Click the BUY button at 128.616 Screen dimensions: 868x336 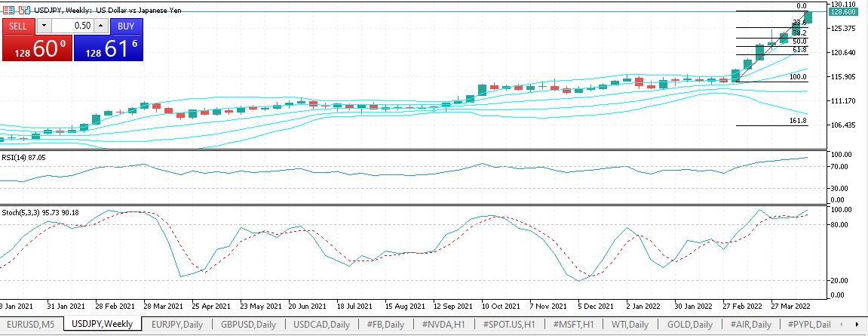(x=109, y=39)
